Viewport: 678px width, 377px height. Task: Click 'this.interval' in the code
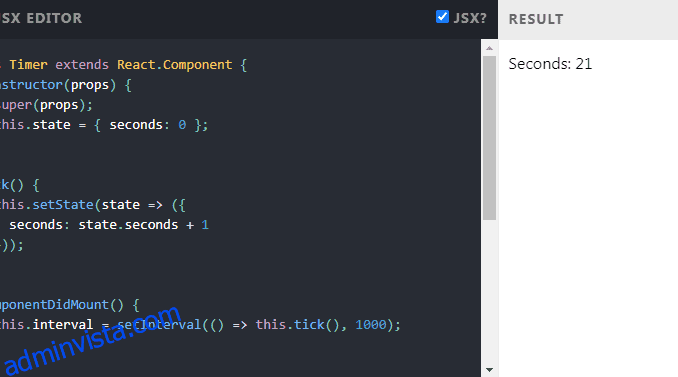46,325
